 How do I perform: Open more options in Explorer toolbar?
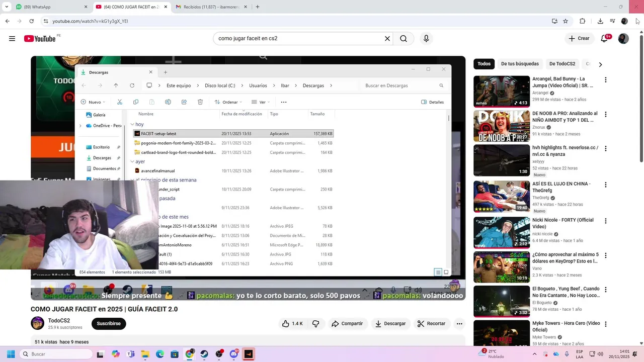(x=284, y=102)
